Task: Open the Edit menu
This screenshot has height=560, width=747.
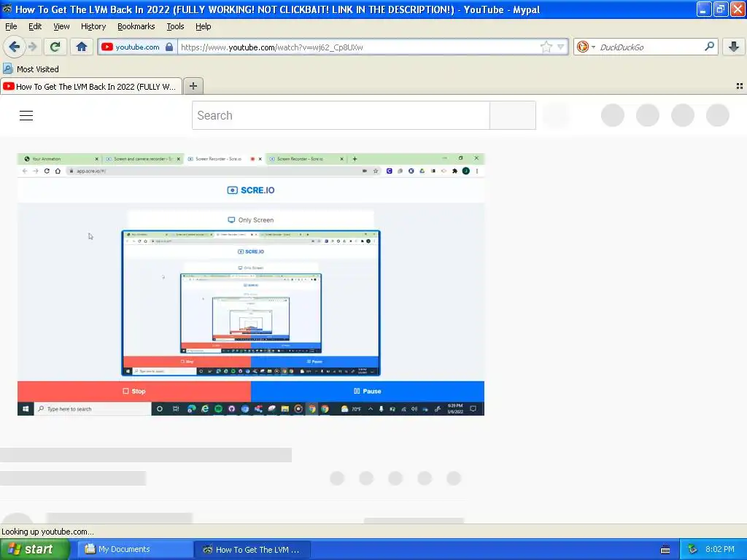Action: click(x=35, y=26)
